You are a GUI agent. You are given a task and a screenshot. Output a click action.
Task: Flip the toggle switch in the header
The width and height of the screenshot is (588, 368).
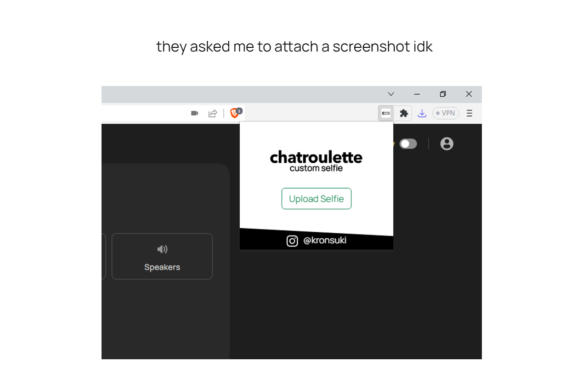pos(408,144)
